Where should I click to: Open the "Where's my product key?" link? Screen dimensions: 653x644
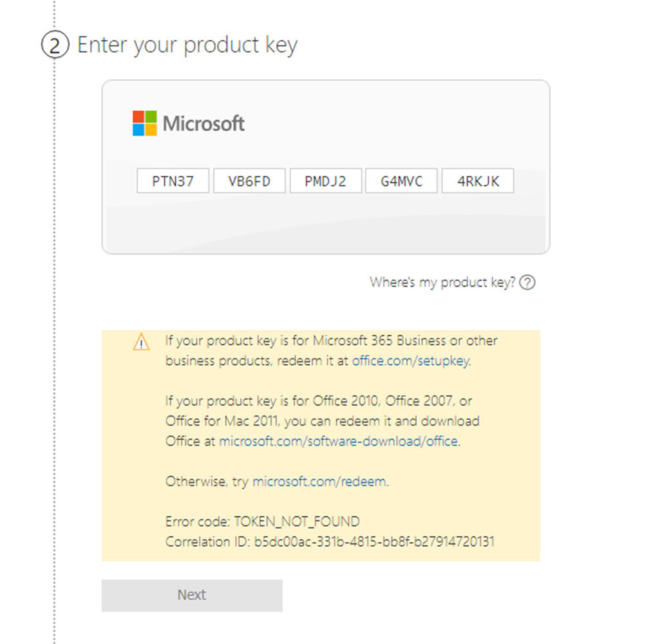442,282
